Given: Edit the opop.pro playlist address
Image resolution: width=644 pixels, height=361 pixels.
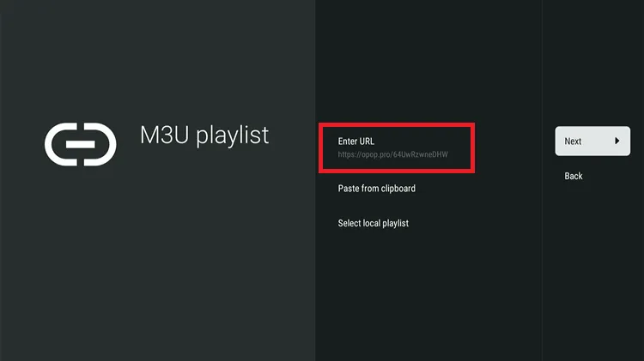Looking at the screenshot, I should point(392,155).
